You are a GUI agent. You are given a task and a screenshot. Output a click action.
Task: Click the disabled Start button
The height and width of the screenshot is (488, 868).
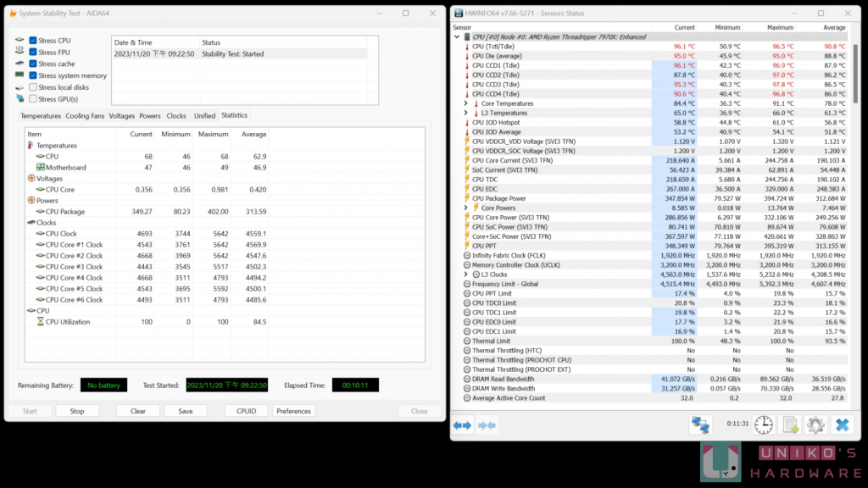[x=30, y=411]
